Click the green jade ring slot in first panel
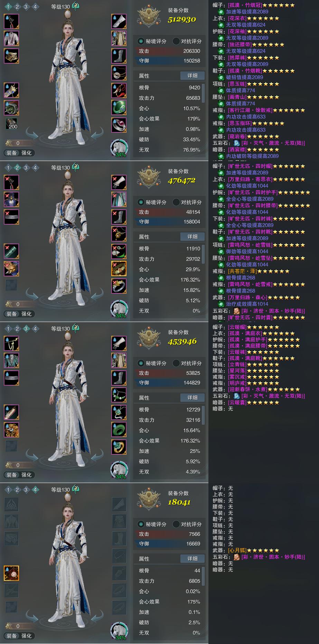 pos(119,107)
